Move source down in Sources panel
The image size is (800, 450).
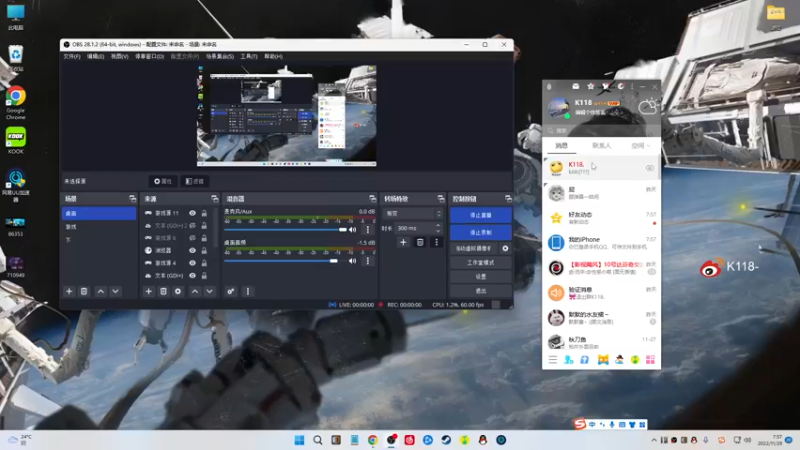(x=210, y=291)
